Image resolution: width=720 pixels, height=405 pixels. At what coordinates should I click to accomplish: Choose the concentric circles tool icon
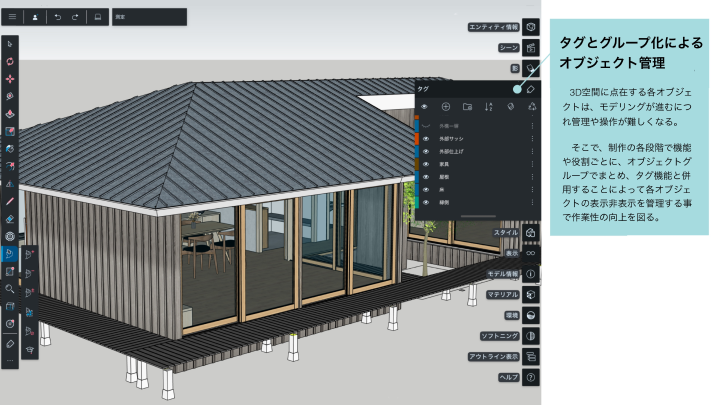pyautogui.click(x=10, y=236)
